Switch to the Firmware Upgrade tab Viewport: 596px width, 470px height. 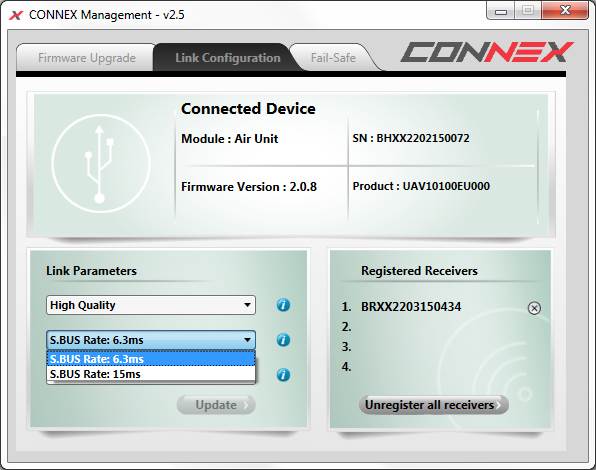pyautogui.click(x=87, y=58)
